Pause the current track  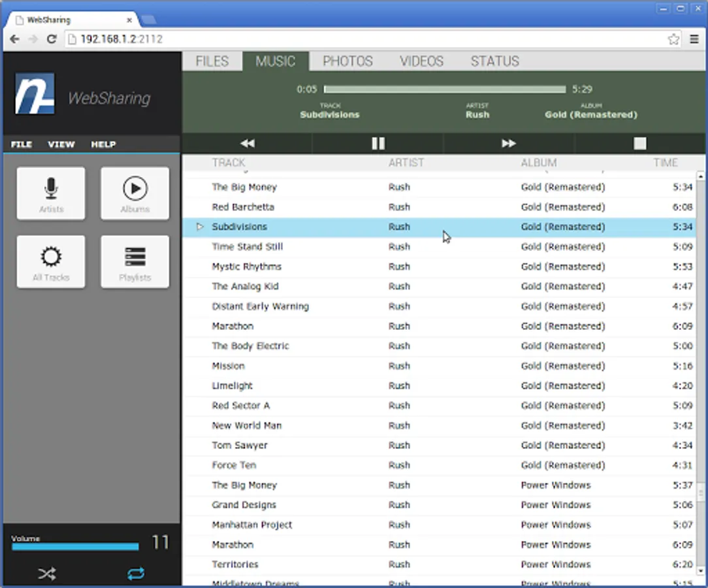pos(378,144)
